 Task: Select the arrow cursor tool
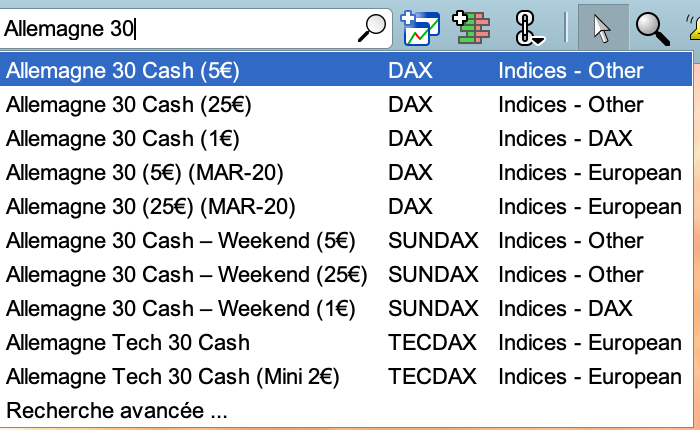[x=603, y=28]
